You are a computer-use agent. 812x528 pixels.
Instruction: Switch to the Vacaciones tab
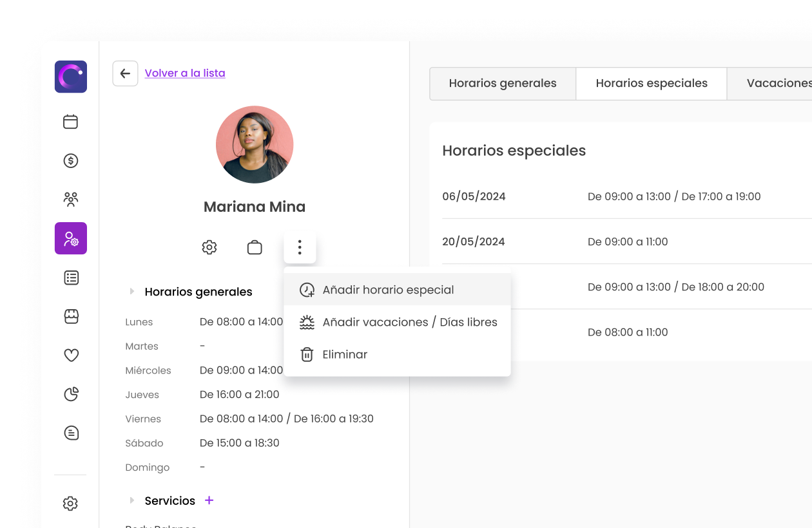(x=769, y=84)
